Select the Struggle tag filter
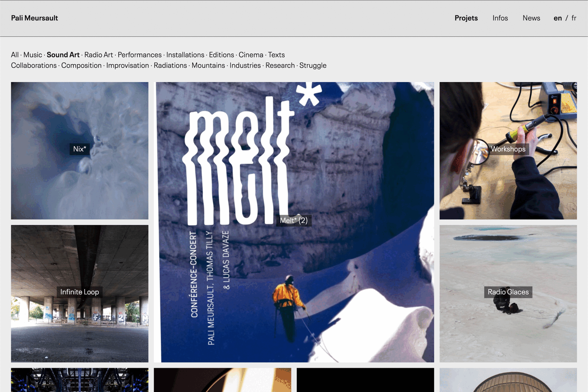Viewport: 588px width, 392px height. 312,66
